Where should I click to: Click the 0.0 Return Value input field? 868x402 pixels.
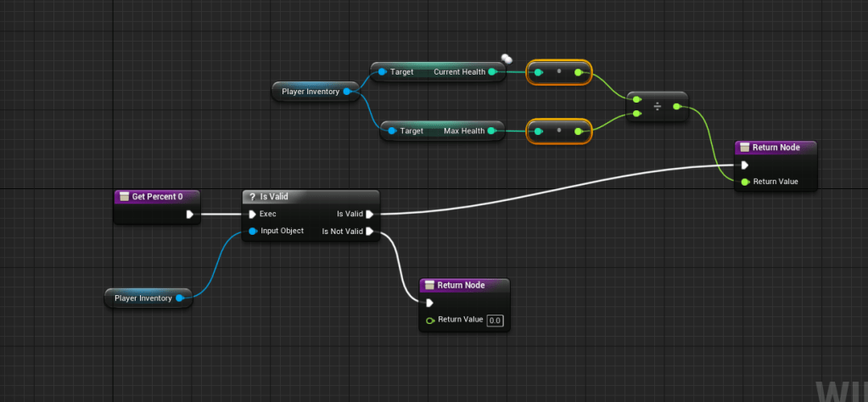[496, 321]
